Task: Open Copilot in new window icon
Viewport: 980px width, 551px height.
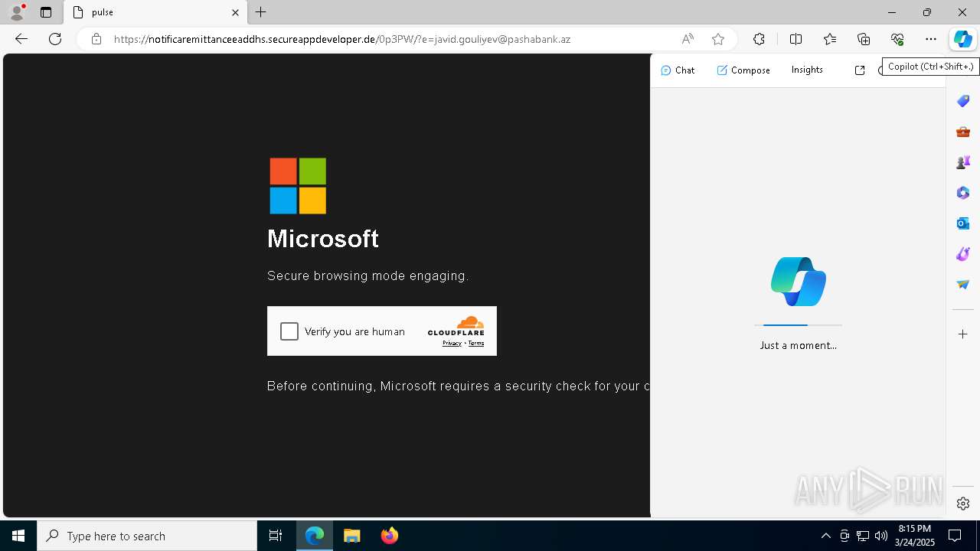Action: (x=860, y=70)
